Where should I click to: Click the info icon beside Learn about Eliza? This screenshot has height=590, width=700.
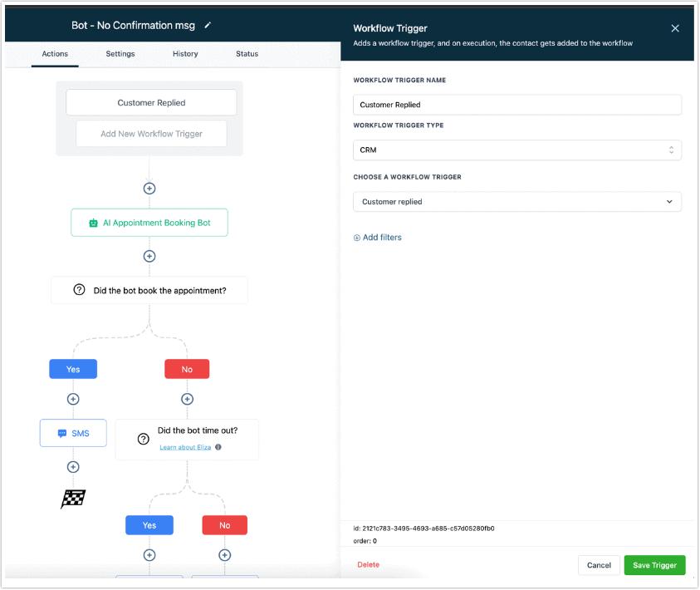pyautogui.click(x=218, y=447)
